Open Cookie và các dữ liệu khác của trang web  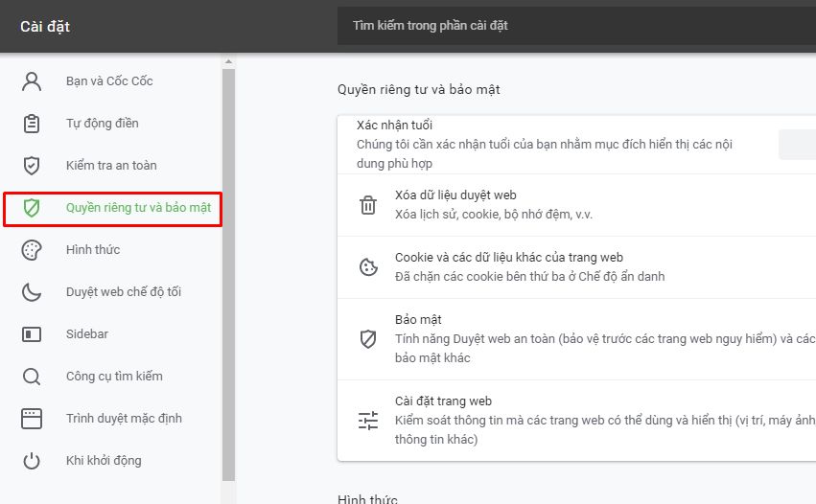click(576, 267)
